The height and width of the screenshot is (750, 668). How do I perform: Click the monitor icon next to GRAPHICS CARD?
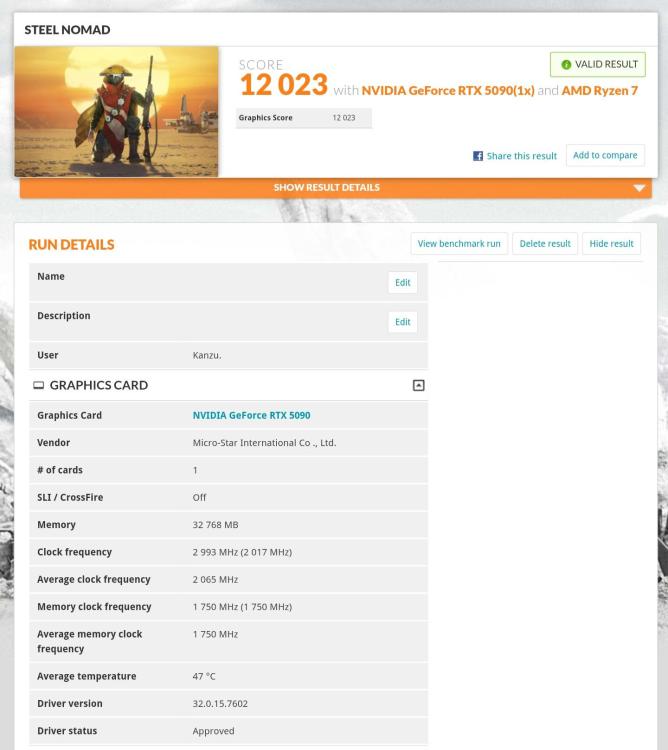click(38, 386)
